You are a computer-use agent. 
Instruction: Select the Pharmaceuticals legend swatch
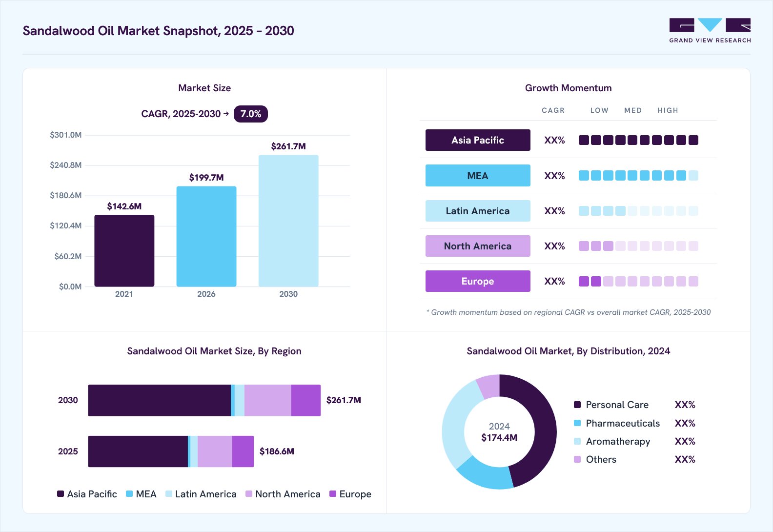pos(577,423)
